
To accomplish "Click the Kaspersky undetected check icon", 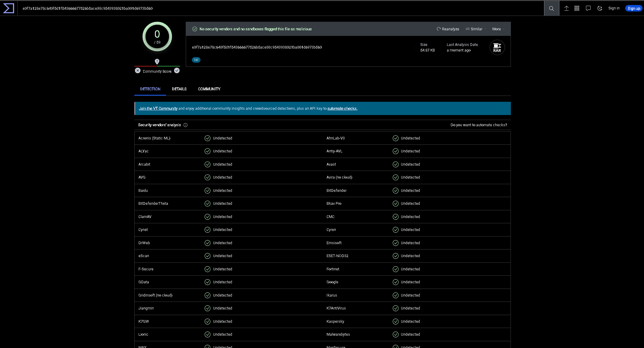I will 396,322.
